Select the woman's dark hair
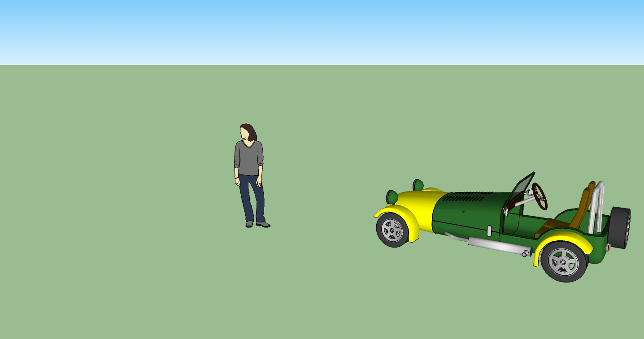Image resolution: width=644 pixels, height=339 pixels. [250, 132]
